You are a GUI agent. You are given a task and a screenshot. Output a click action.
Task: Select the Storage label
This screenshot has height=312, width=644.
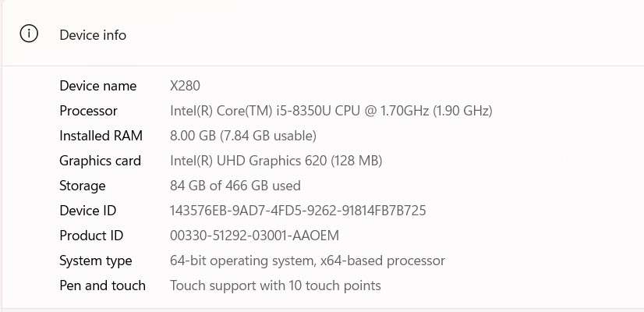pos(83,186)
